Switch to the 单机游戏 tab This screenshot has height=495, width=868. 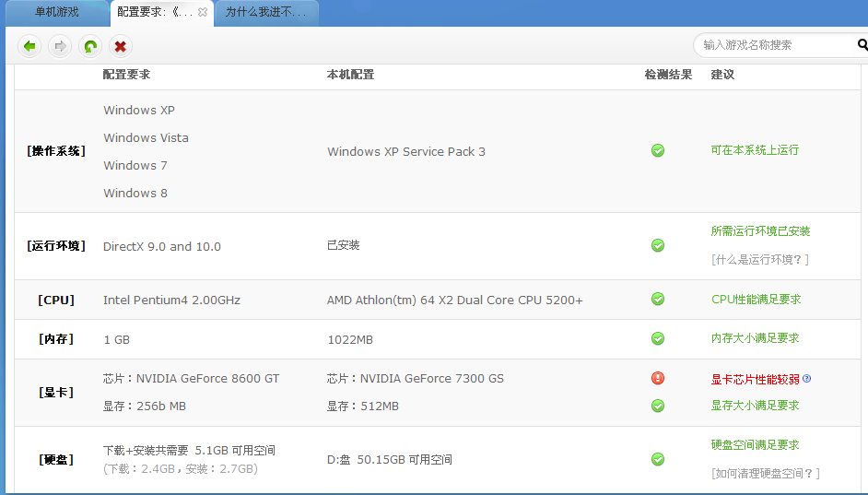point(56,12)
